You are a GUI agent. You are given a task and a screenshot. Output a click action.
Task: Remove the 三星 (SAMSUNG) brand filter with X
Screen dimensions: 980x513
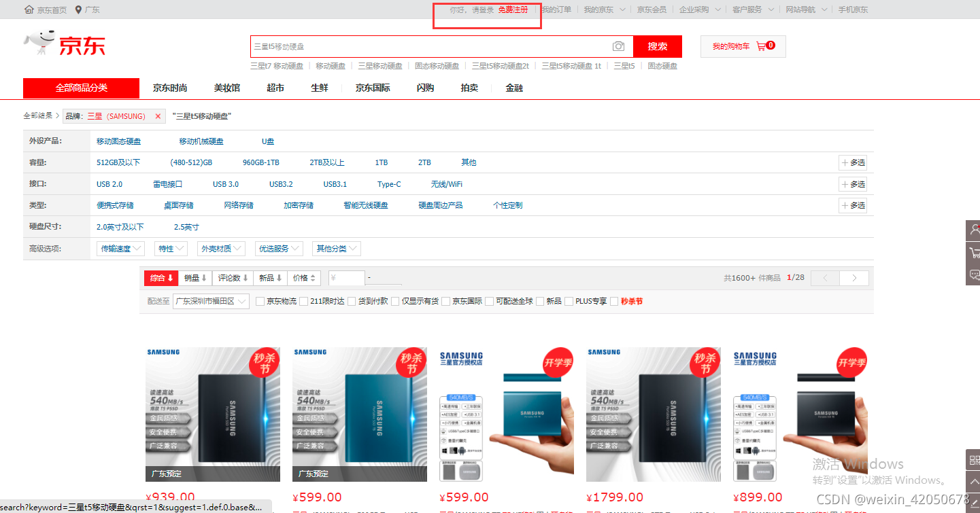tap(158, 116)
